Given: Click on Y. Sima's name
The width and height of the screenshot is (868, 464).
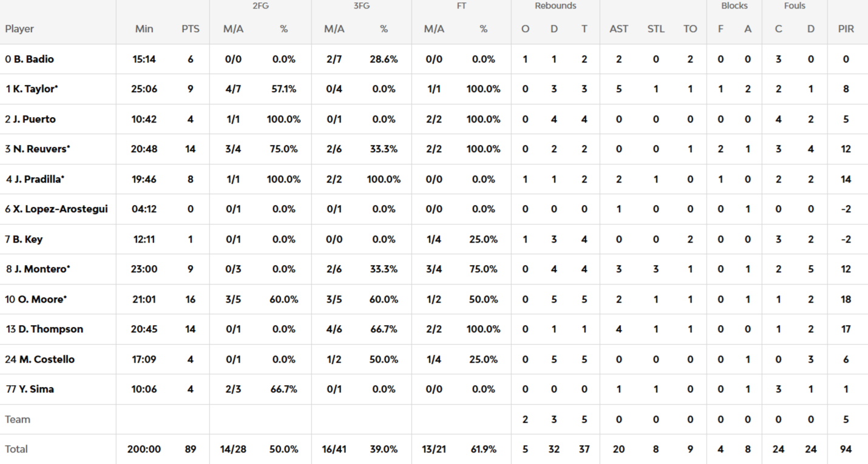Looking at the screenshot, I should [x=36, y=389].
